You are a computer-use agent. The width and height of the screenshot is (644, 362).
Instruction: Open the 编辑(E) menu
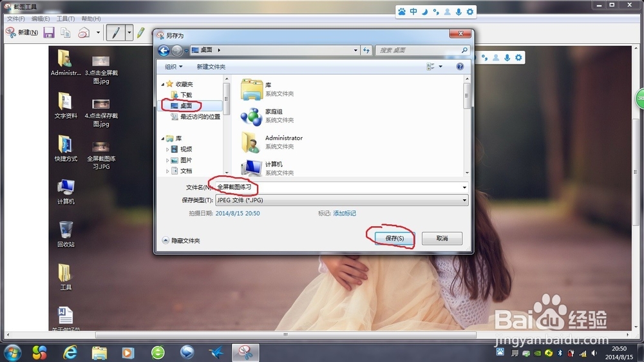[x=41, y=19]
